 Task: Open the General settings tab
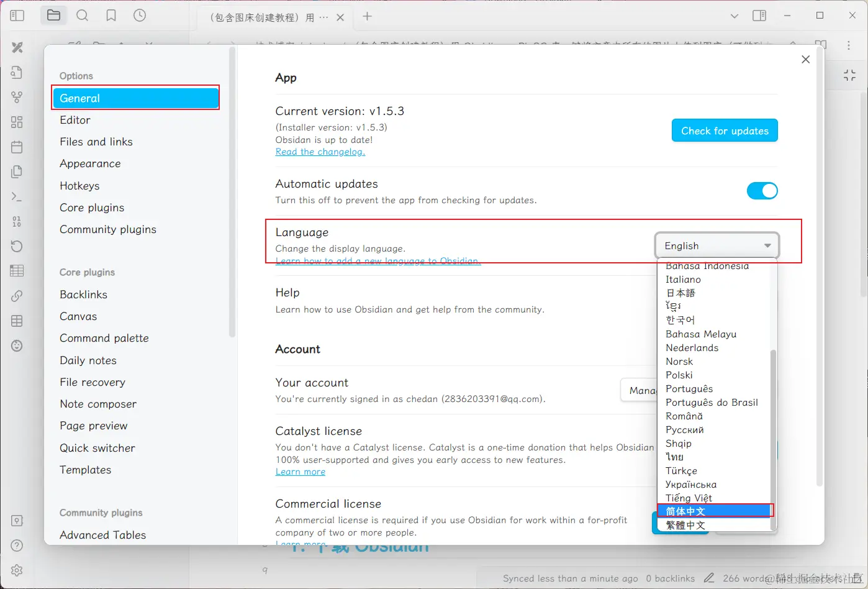coord(135,98)
